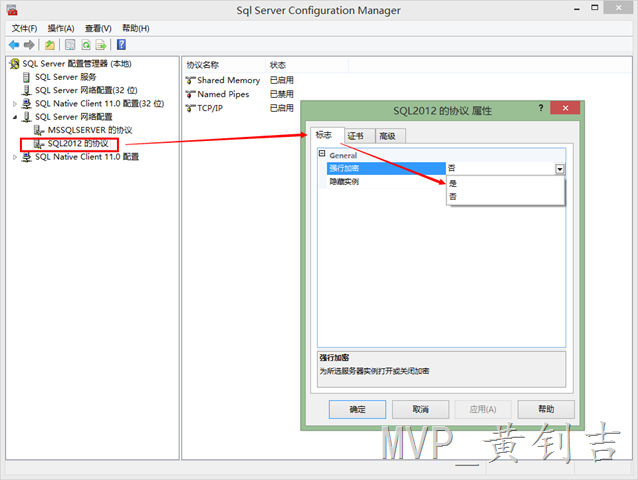638x480 pixels.
Task: Click the 协议名称 column header
Action: click(x=224, y=65)
